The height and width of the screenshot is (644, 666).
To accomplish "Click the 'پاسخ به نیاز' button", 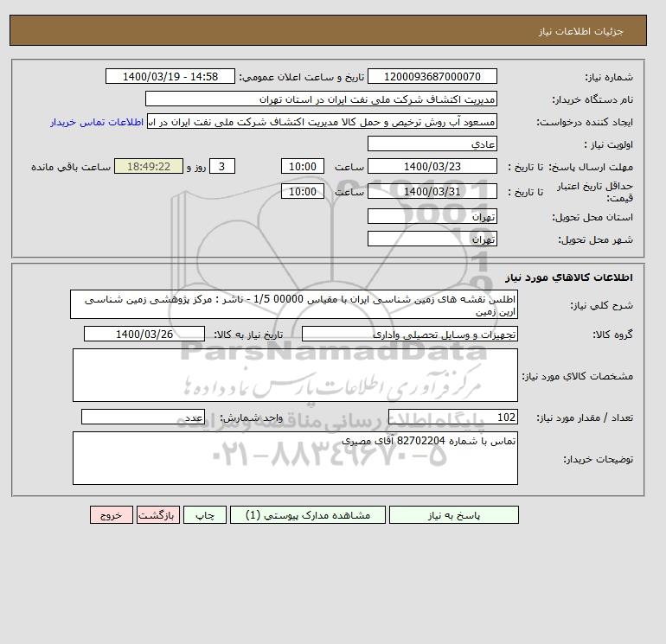I will tap(453, 515).
